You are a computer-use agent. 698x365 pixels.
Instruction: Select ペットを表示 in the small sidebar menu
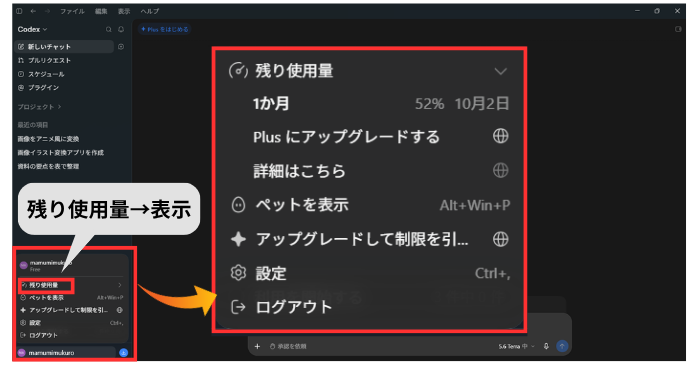tap(46, 298)
